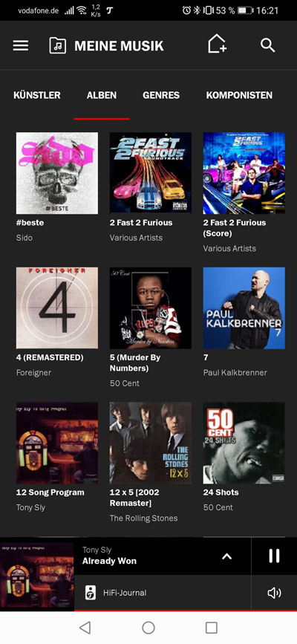
Task: Switch to the Komponisten tab
Action: pos(239,95)
